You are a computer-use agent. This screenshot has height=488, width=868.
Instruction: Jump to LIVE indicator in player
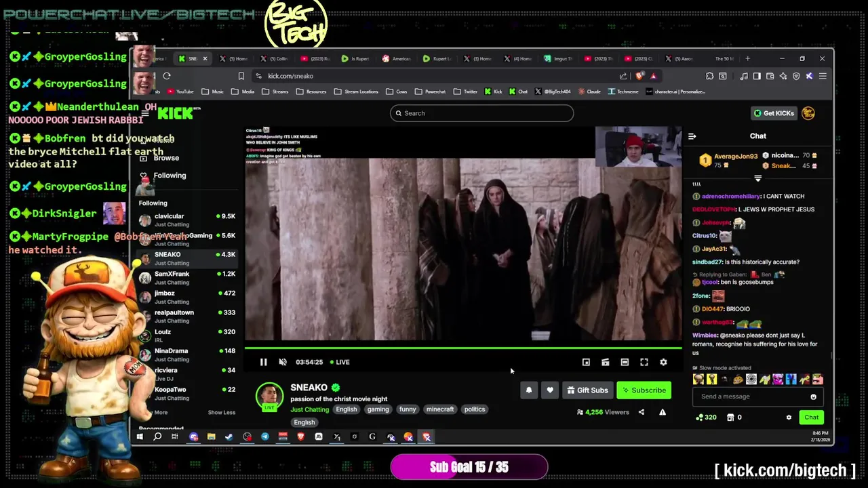pyautogui.click(x=339, y=362)
